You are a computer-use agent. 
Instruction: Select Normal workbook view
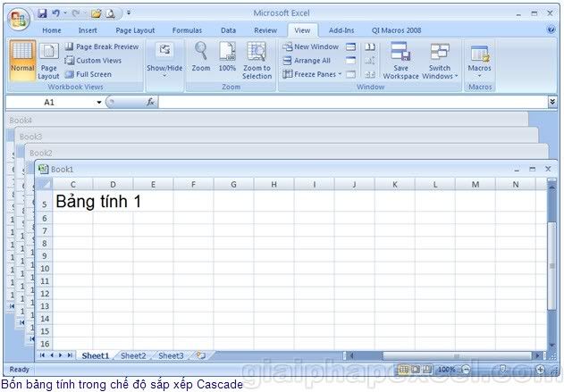click(22, 59)
